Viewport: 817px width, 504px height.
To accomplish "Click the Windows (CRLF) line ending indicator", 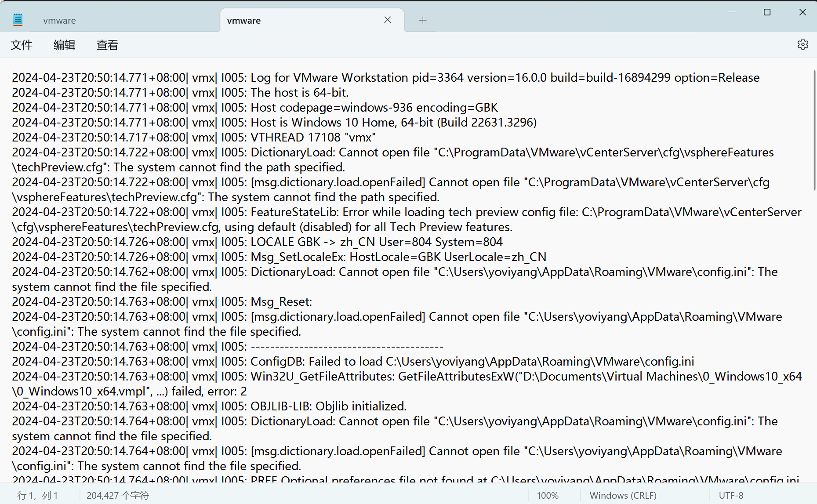I will click(x=623, y=495).
